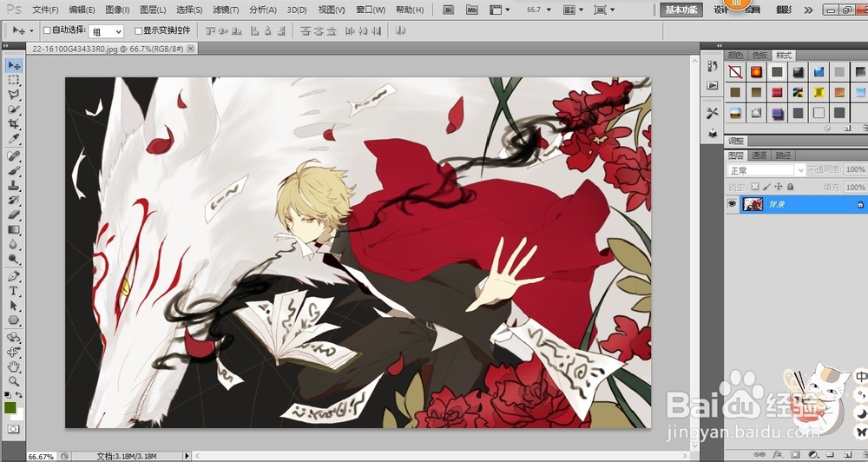This screenshot has width=868, height=462.
Task: Select the Dodge tool
Action: pos(14,258)
